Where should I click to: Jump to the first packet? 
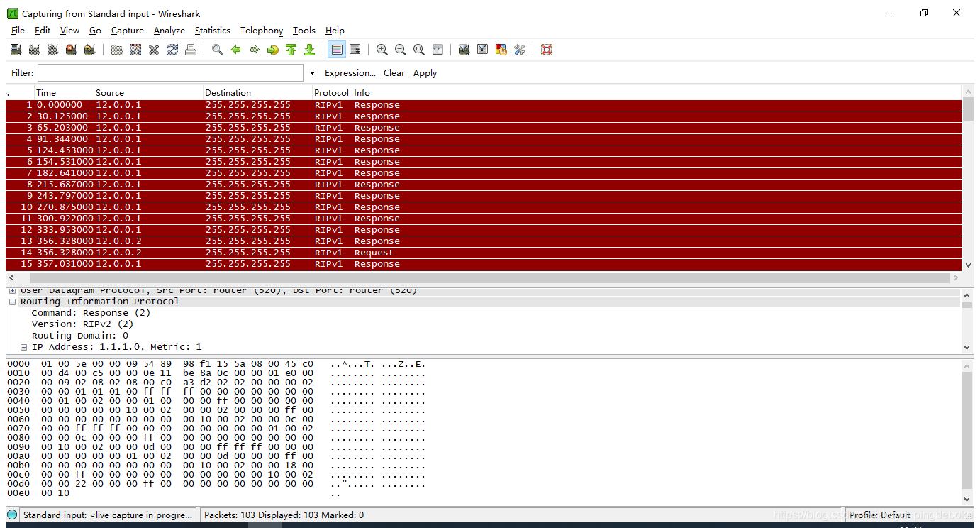291,50
